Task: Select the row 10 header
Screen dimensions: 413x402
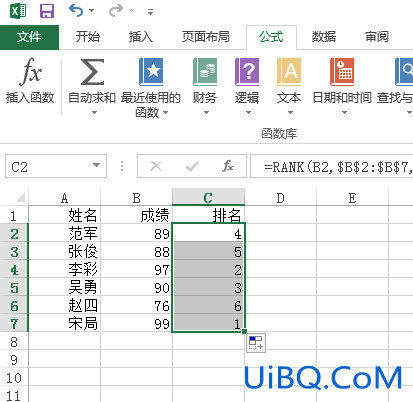Action: click(x=14, y=378)
